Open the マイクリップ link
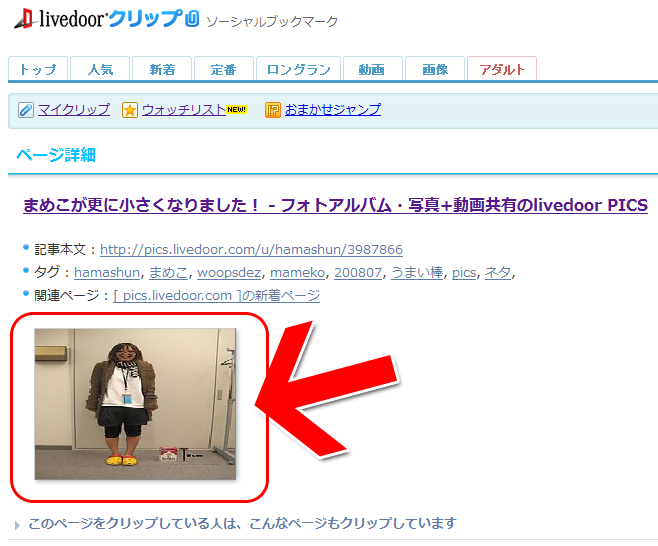 74,110
